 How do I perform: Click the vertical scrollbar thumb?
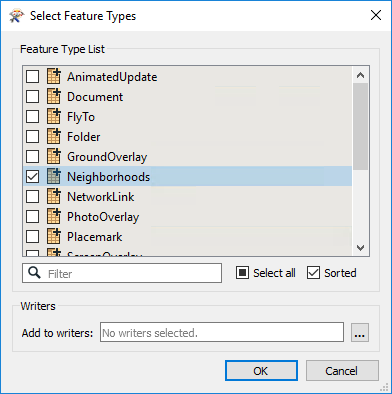(x=360, y=127)
